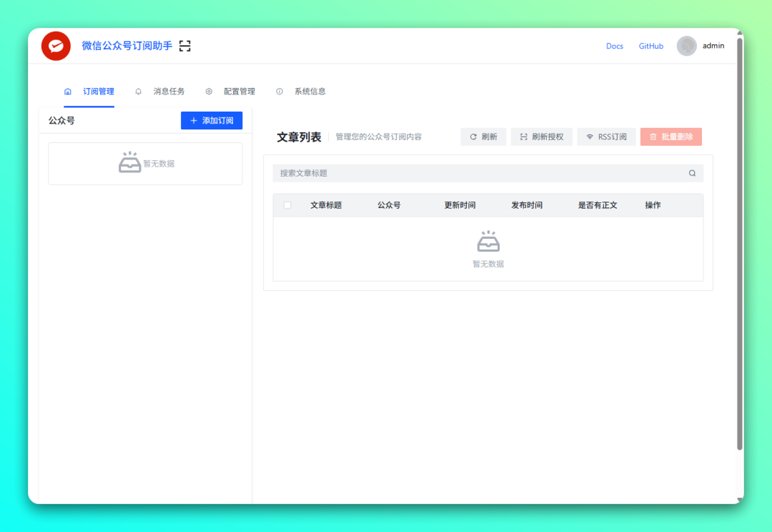
Task: Click the 刷新 button
Action: click(483, 137)
